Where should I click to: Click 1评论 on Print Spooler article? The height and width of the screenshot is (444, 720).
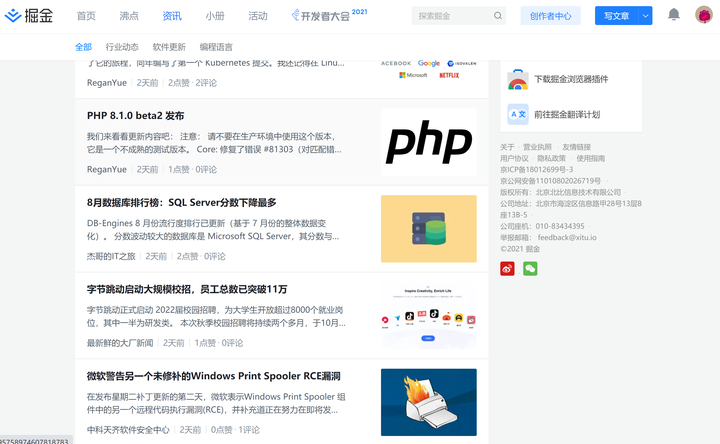[x=249, y=430]
